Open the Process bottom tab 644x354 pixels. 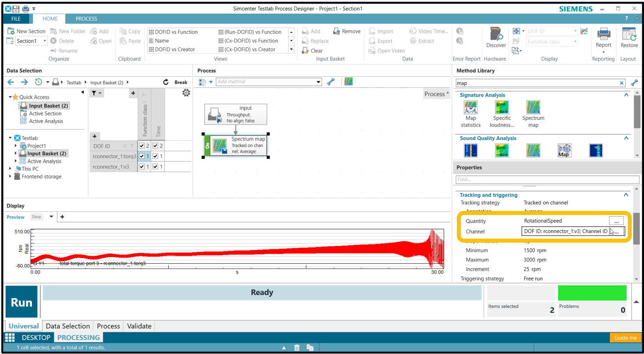point(108,326)
